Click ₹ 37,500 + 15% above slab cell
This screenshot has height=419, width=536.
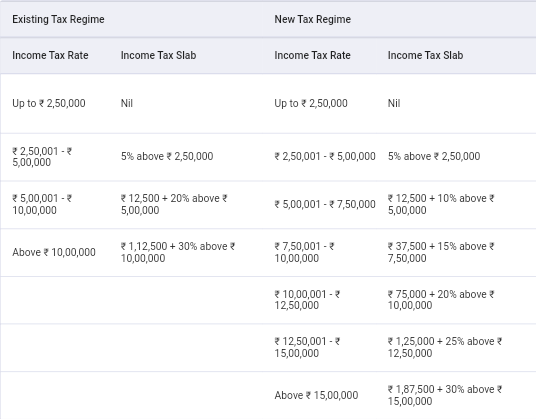coord(441,252)
